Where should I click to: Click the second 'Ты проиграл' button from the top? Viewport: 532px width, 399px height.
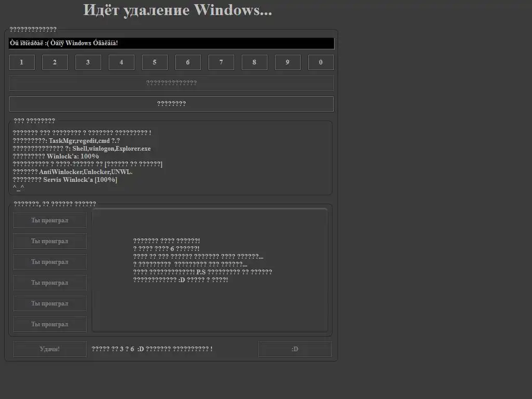(x=50, y=241)
